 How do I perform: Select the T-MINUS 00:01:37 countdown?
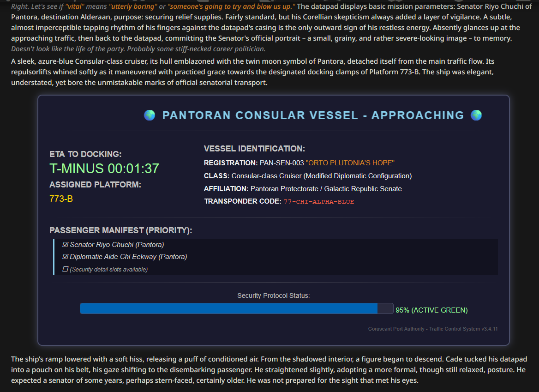tap(104, 169)
